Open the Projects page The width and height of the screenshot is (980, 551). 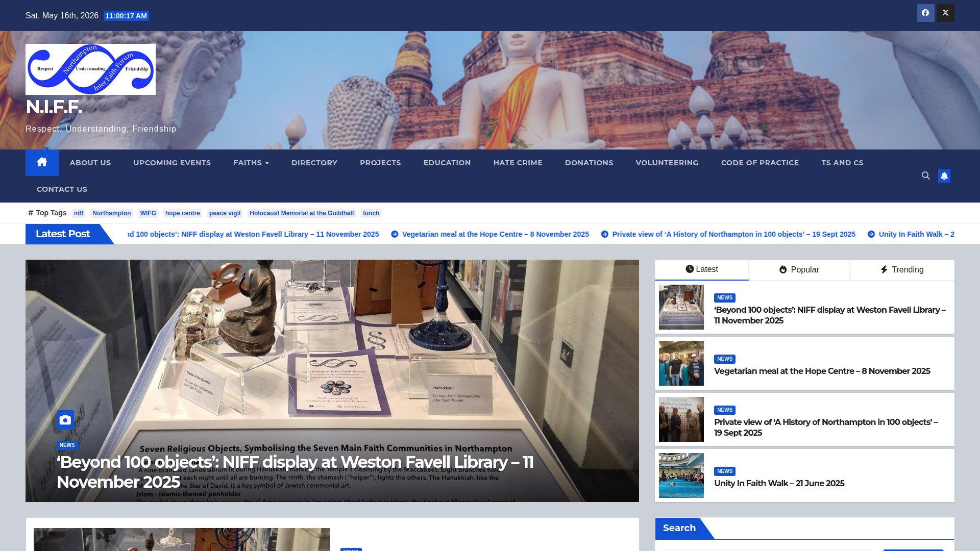pos(380,163)
